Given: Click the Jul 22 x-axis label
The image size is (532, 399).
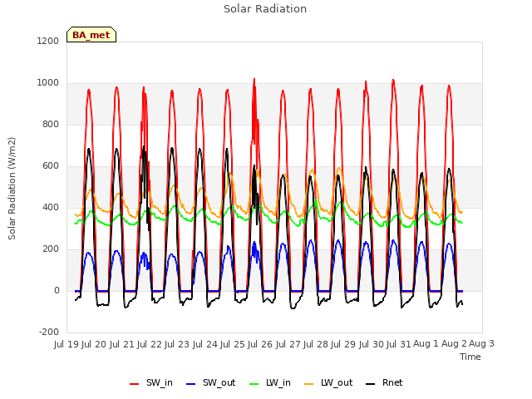Looking at the screenshot, I should 150,344.
